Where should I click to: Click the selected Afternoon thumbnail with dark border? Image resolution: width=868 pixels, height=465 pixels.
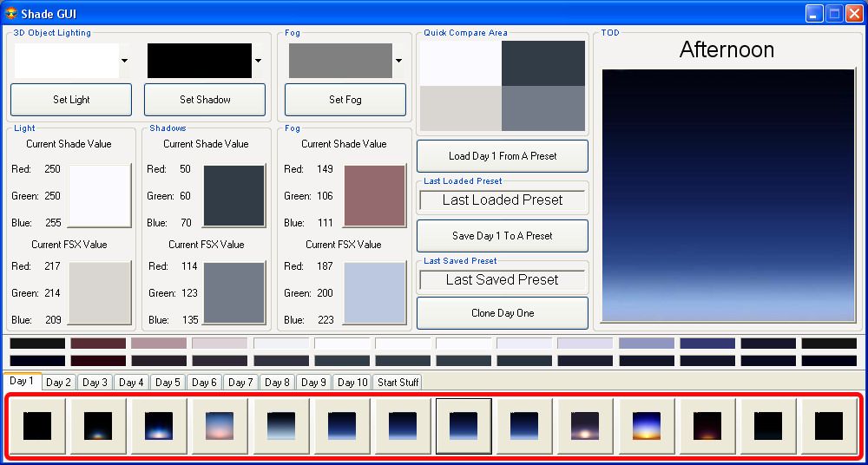click(x=464, y=426)
